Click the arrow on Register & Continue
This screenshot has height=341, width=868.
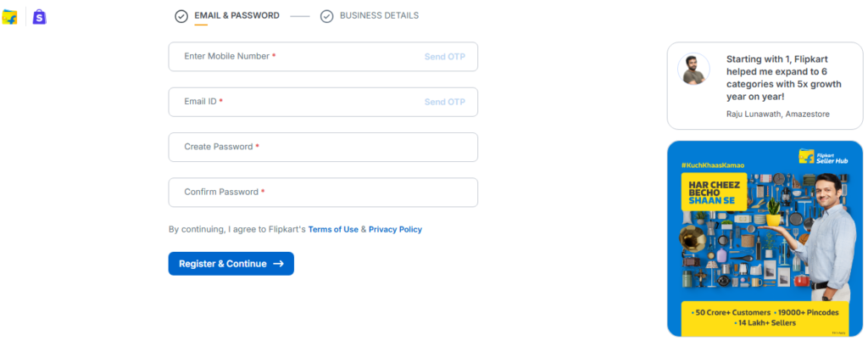279,264
